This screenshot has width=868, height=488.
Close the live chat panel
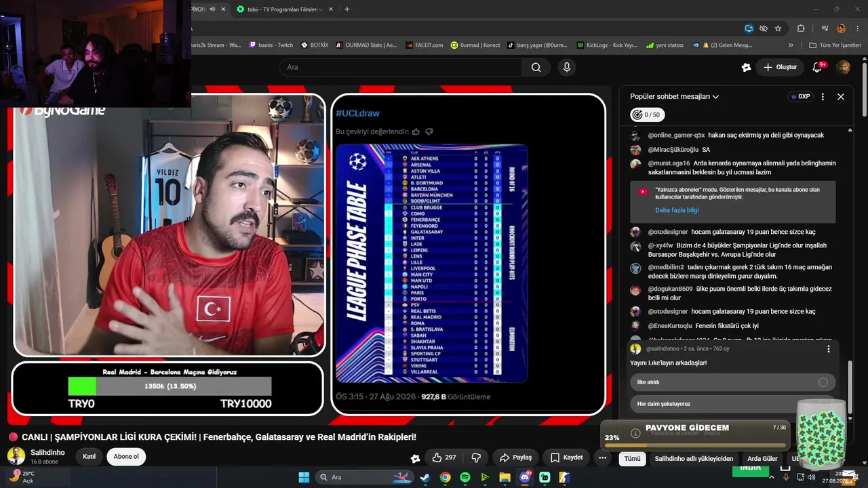pos(841,96)
